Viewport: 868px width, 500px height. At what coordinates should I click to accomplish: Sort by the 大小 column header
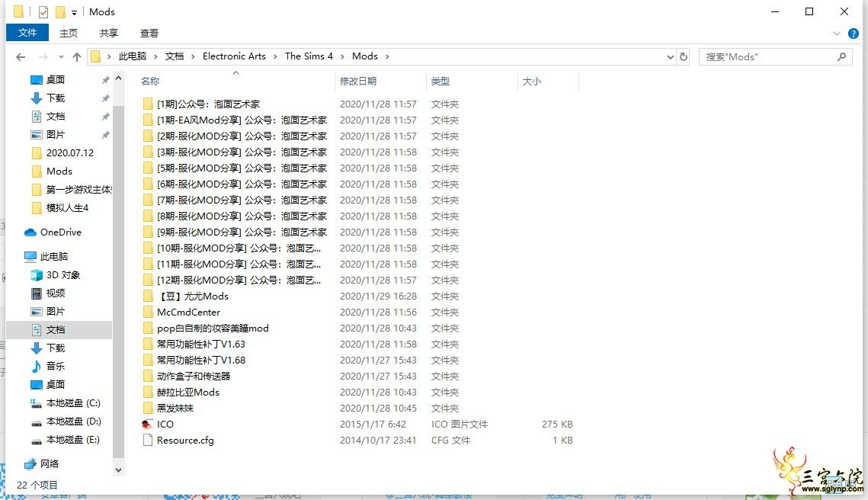pyautogui.click(x=532, y=82)
